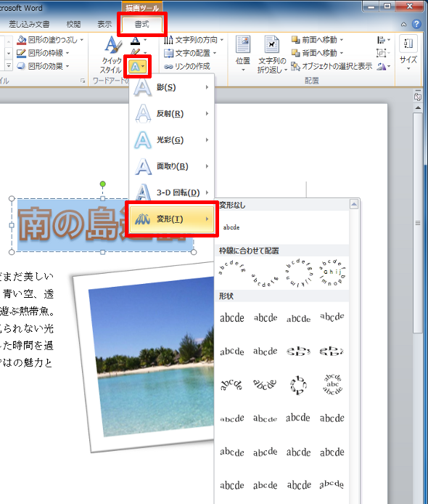Click the green rotation handle on WordArt
This screenshot has width=428, height=504.
103,184
